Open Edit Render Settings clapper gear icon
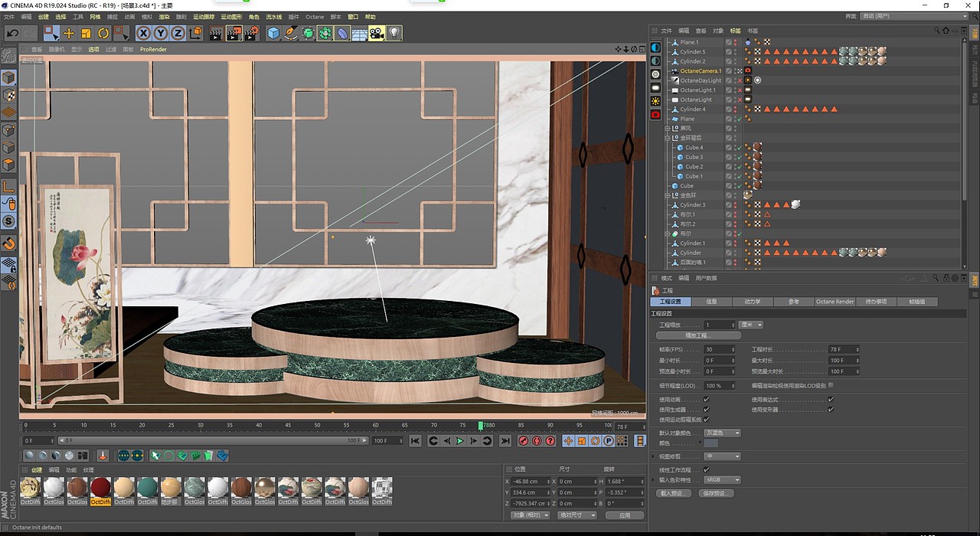This screenshot has width=980, height=536. click(x=251, y=33)
